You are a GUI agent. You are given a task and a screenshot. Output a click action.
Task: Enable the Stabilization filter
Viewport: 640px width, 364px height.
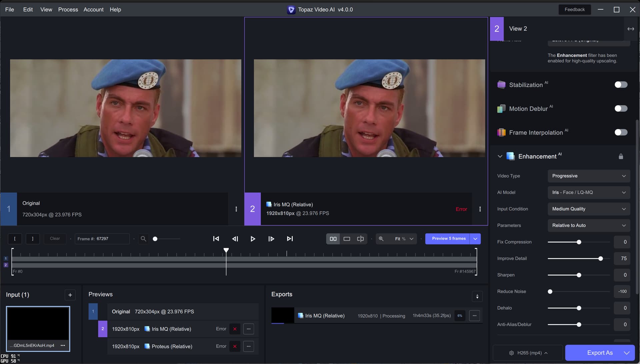(621, 85)
